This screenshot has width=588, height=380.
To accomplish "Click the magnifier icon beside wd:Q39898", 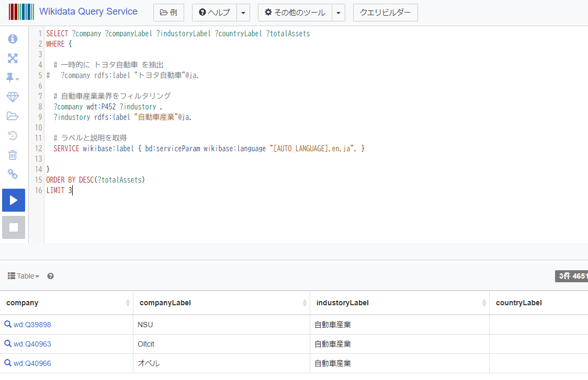I will pyautogui.click(x=7, y=324).
